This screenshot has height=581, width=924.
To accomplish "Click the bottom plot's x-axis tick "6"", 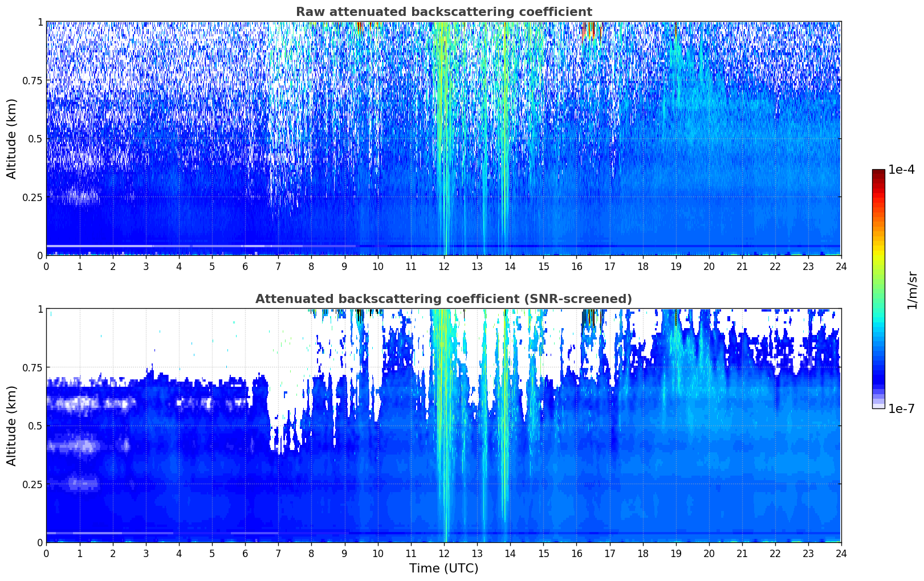I will point(245,553).
